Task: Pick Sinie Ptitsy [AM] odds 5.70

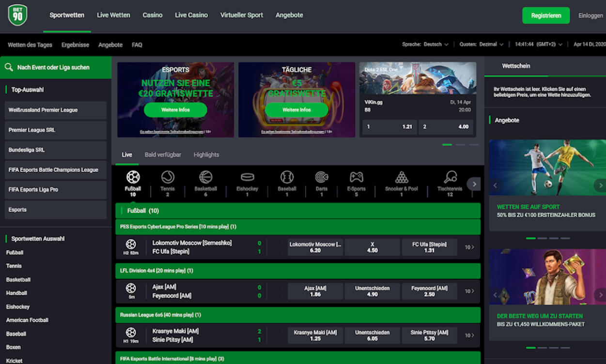Action: [429, 335]
